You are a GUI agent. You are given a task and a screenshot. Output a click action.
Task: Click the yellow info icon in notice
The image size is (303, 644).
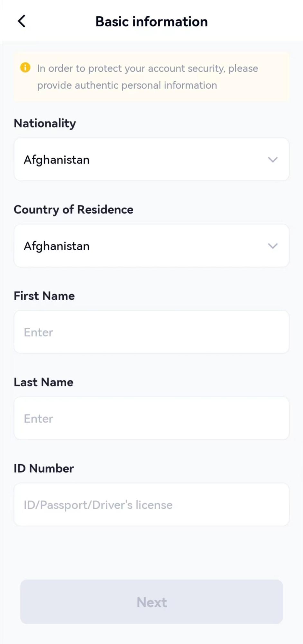coord(25,68)
